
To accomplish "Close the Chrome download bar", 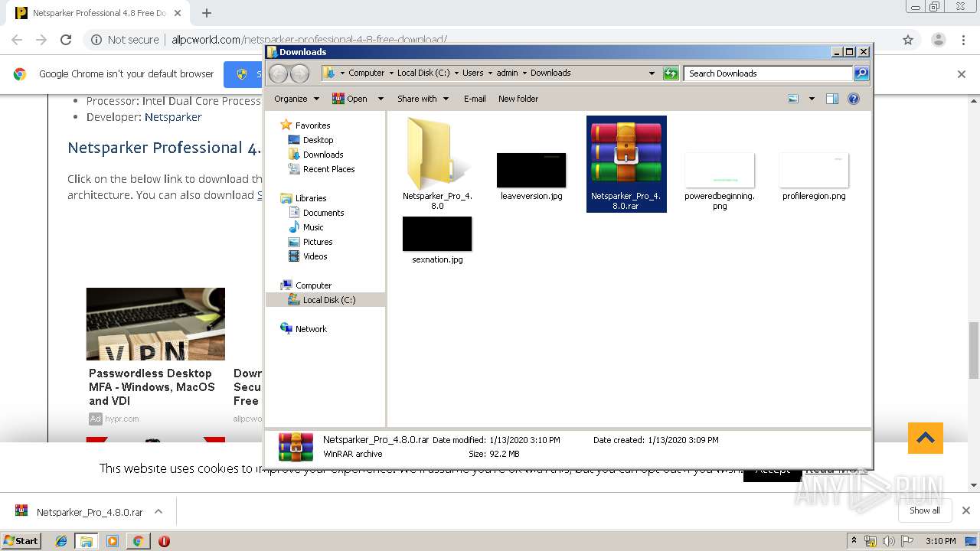I will click(x=965, y=510).
